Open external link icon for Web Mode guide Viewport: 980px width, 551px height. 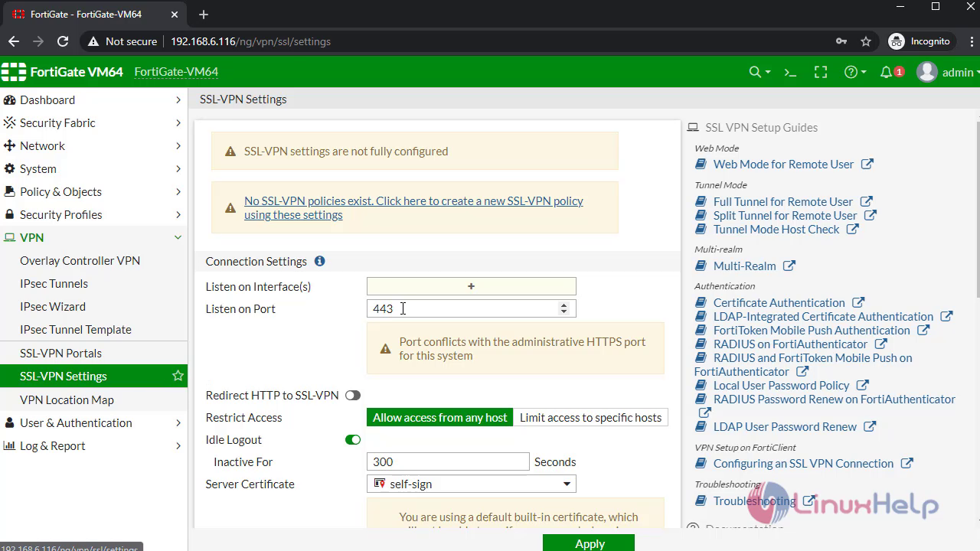tap(867, 164)
